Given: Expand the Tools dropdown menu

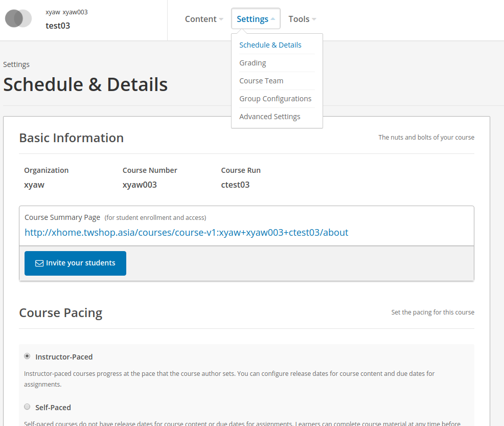Looking at the screenshot, I should (x=302, y=19).
